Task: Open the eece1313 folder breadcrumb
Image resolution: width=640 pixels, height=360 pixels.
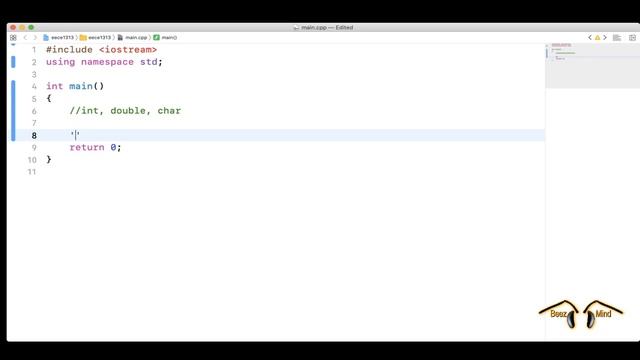Action: 96,38
